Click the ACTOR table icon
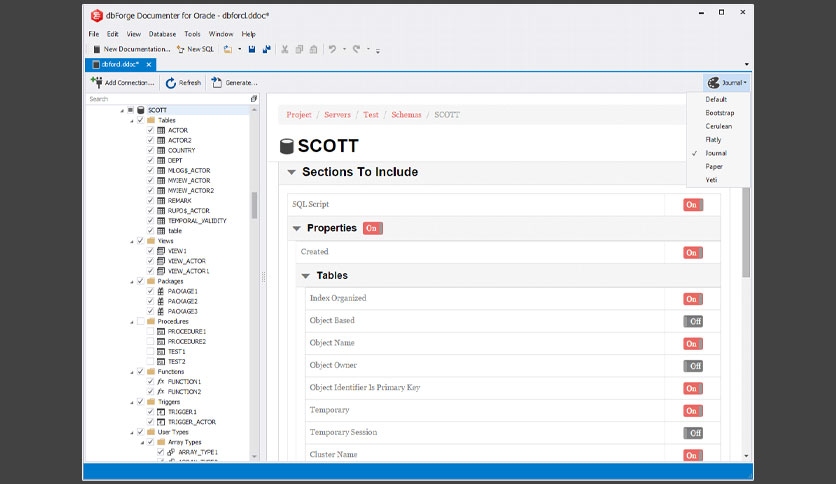The image size is (836, 484). point(161,130)
